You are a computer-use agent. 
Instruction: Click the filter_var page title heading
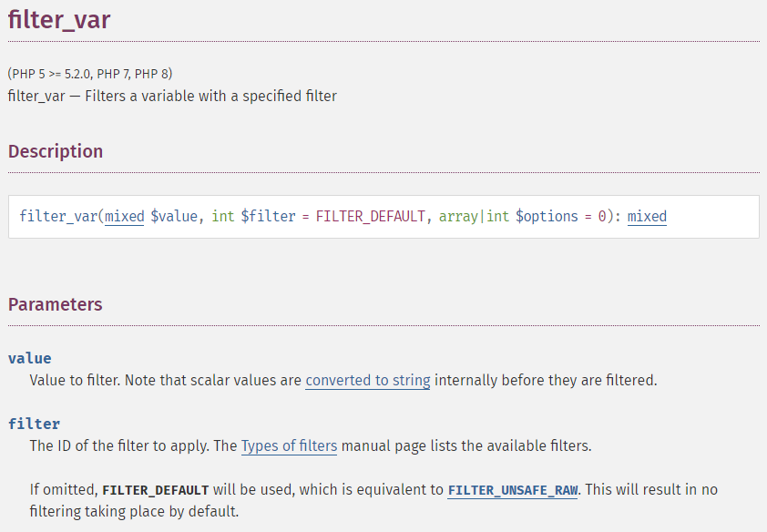tap(59, 20)
